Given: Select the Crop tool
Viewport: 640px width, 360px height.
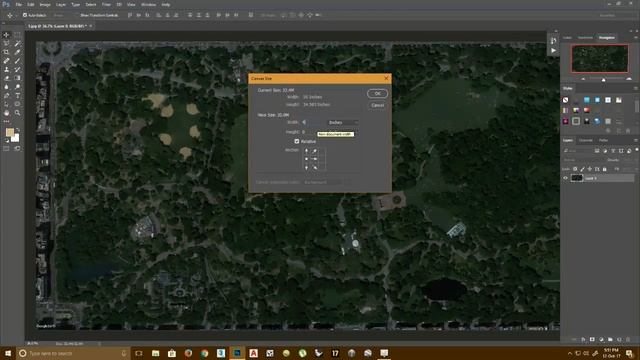Looking at the screenshot, I should tap(6, 52).
